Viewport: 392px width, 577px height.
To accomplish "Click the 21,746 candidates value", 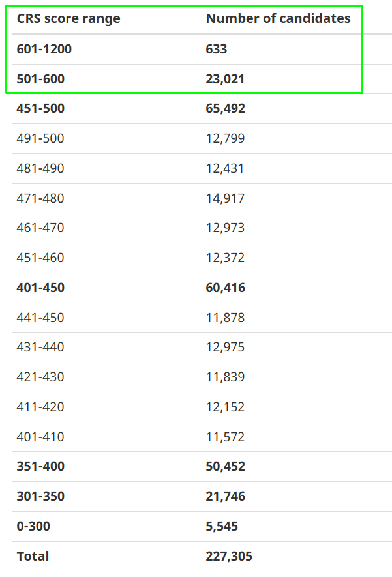I will point(226,497).
